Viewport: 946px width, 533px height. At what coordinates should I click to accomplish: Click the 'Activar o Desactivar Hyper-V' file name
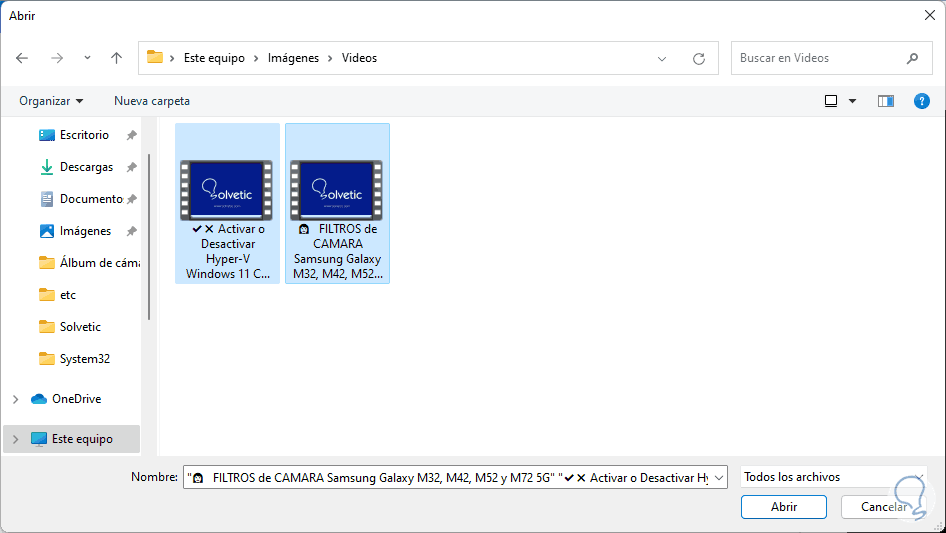pyautogui.click(x=227, y=251)
